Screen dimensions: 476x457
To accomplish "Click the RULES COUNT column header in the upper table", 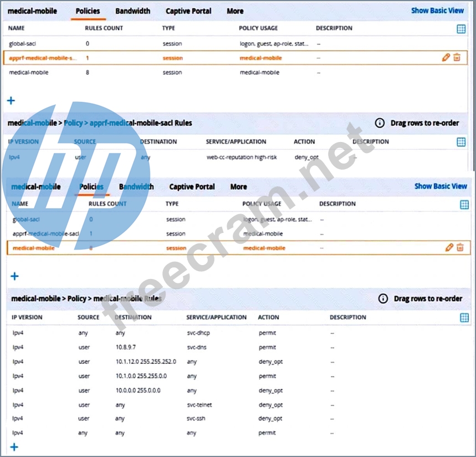I will pos(104,28).
